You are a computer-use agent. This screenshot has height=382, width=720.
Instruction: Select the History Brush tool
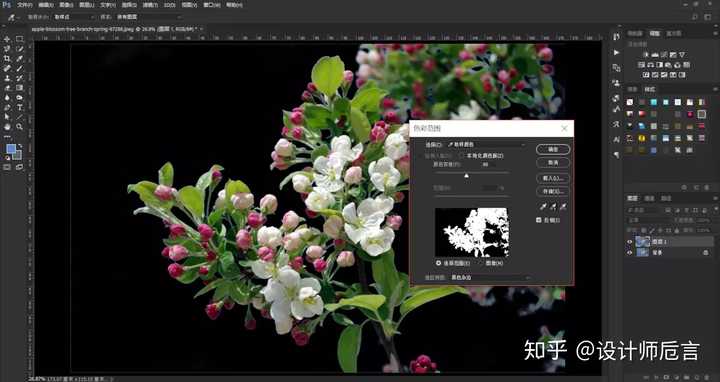pyautogui.click(x=20, y=78)
